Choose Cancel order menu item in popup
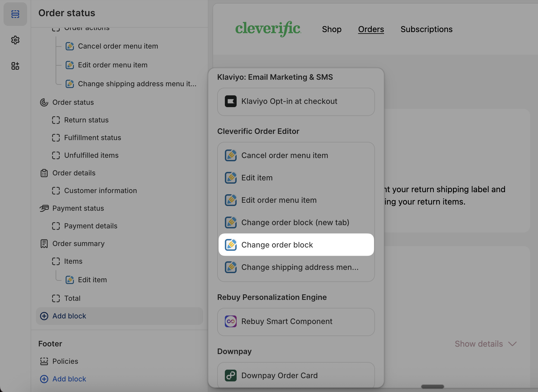 (296, 155)
